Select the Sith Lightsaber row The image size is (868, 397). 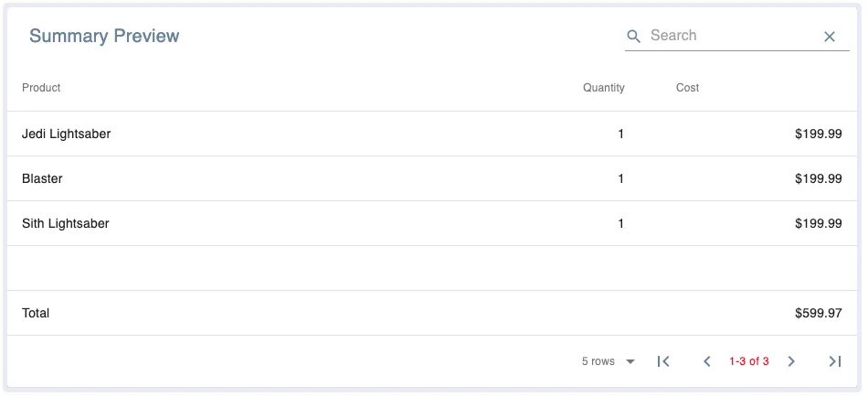pyautogui.click(x=66, y=223)
